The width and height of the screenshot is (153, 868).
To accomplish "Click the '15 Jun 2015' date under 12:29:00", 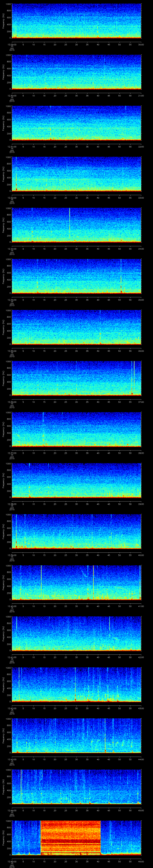I will [12, 48].
